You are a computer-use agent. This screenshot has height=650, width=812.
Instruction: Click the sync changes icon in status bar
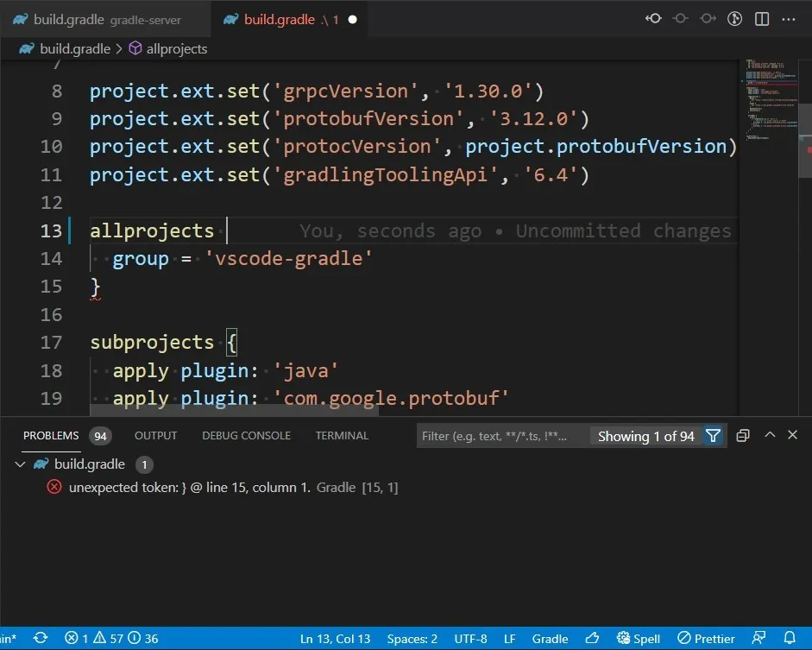click(41, 638)
